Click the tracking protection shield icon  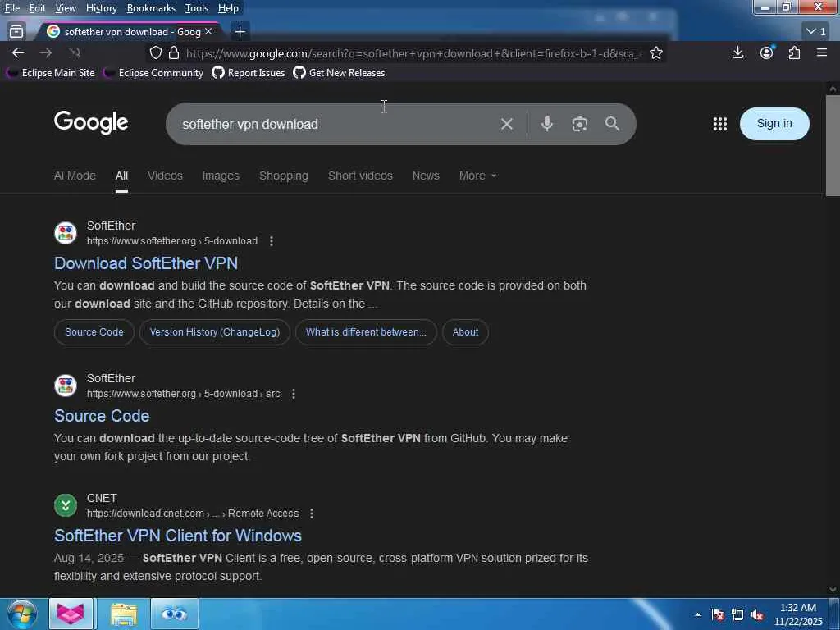[x=155, y=53]
